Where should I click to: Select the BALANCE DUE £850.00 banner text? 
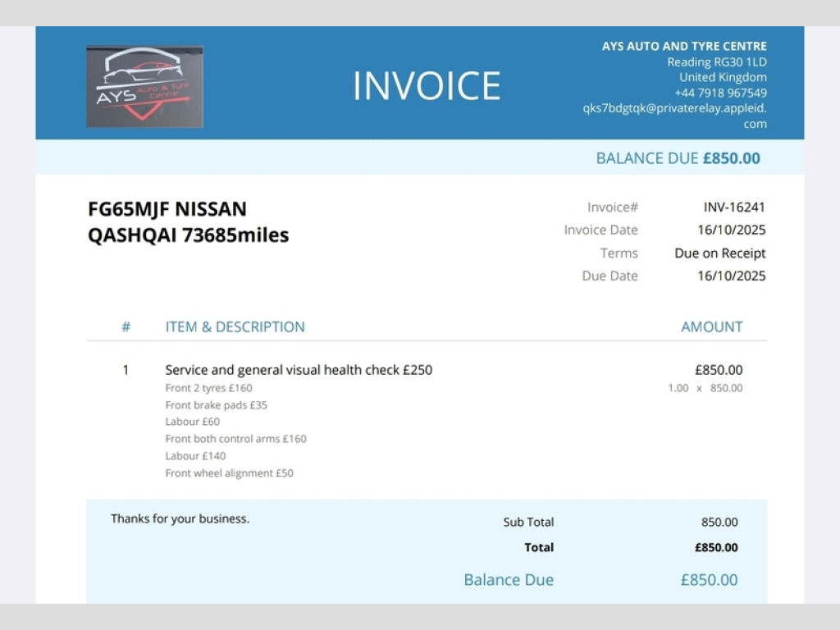[x=678, y=158]
